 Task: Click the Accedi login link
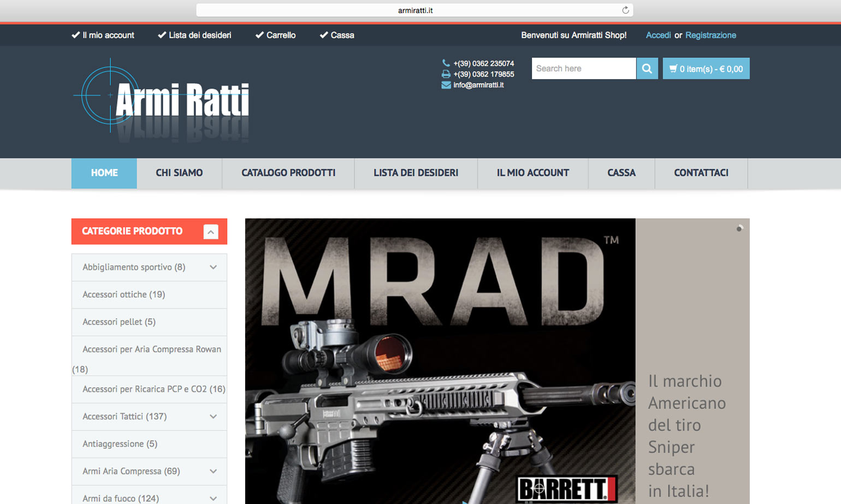(x=658, y=35)
